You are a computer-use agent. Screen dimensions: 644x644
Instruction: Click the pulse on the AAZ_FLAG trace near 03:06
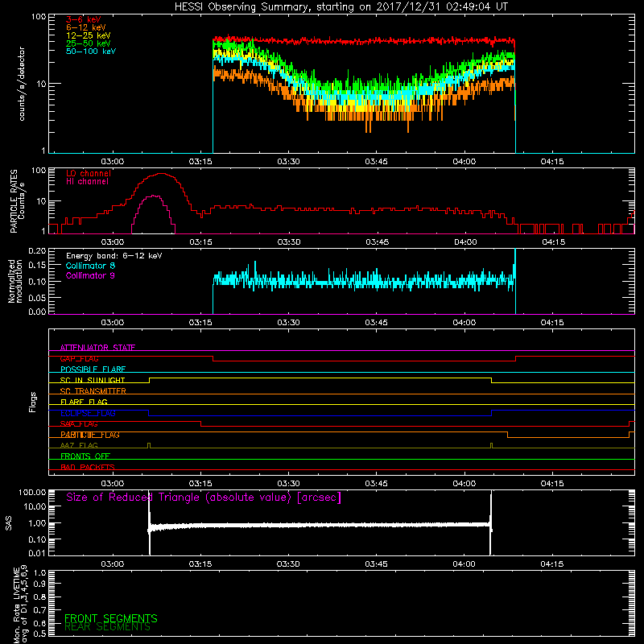(149, 445)
